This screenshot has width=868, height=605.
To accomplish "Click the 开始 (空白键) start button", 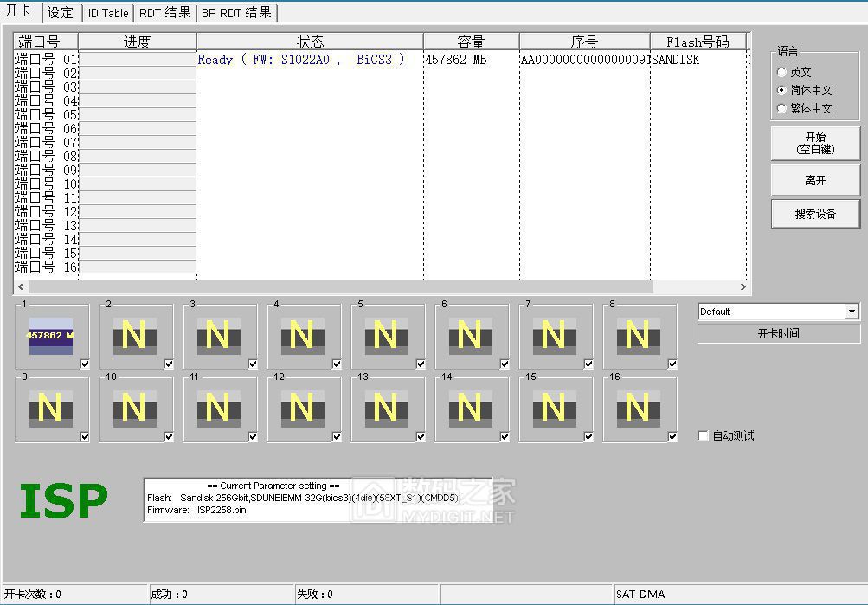I will click(815, 143).
